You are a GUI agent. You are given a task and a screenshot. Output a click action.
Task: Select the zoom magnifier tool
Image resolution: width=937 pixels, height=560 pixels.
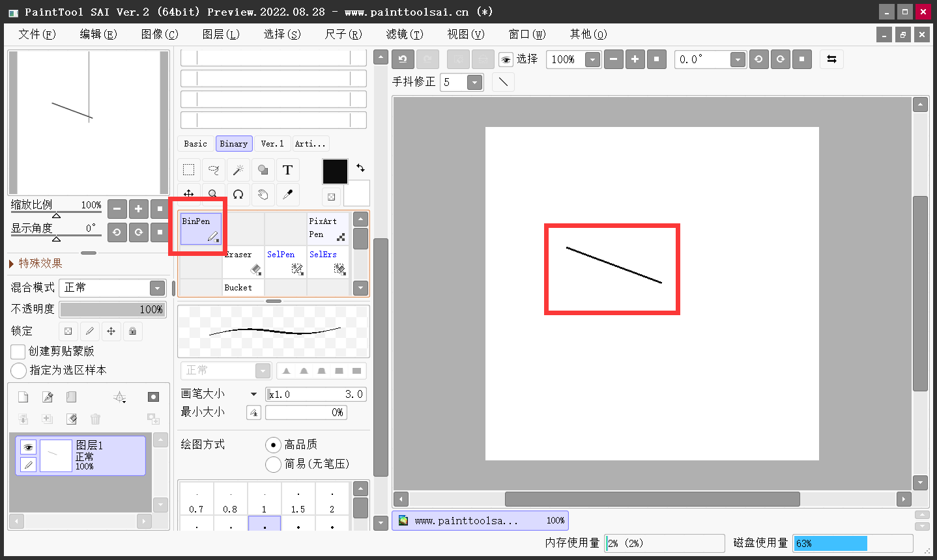(214, 194)
